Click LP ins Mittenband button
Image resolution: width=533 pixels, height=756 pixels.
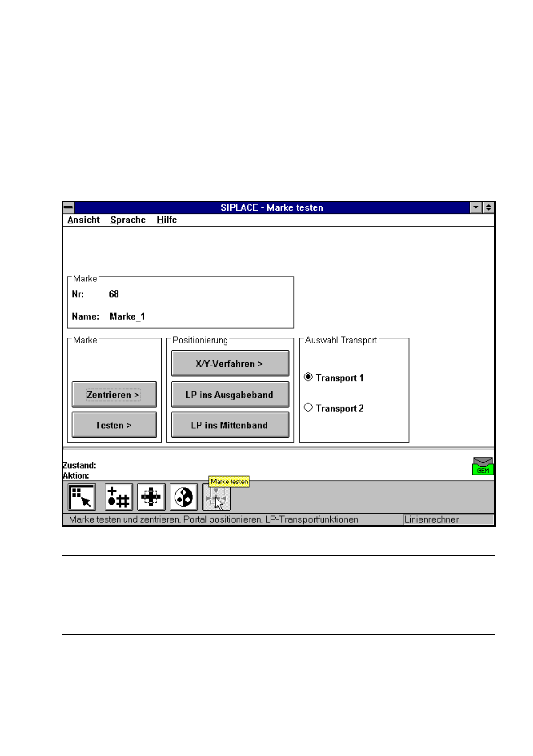tap(230, 425)
